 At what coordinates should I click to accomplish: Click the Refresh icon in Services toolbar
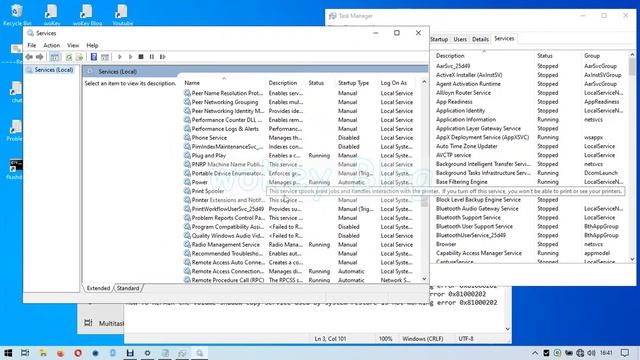tap(69, 57)
